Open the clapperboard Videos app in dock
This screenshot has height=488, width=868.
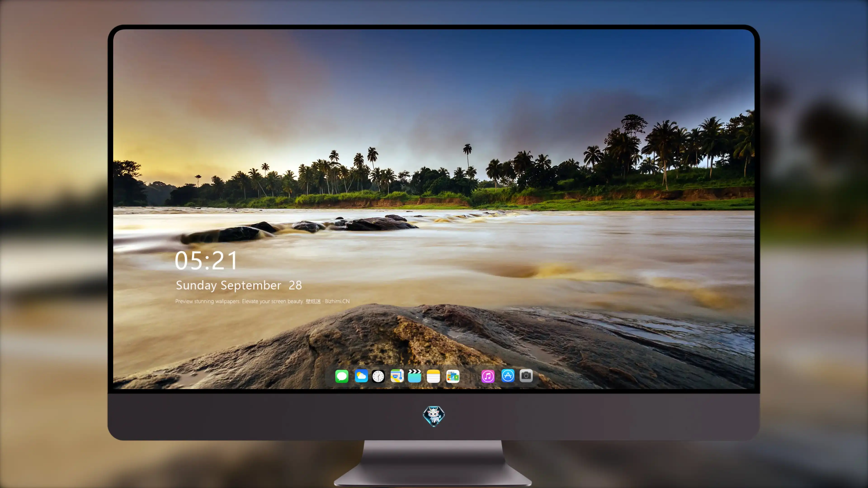[x=415, y=376]
